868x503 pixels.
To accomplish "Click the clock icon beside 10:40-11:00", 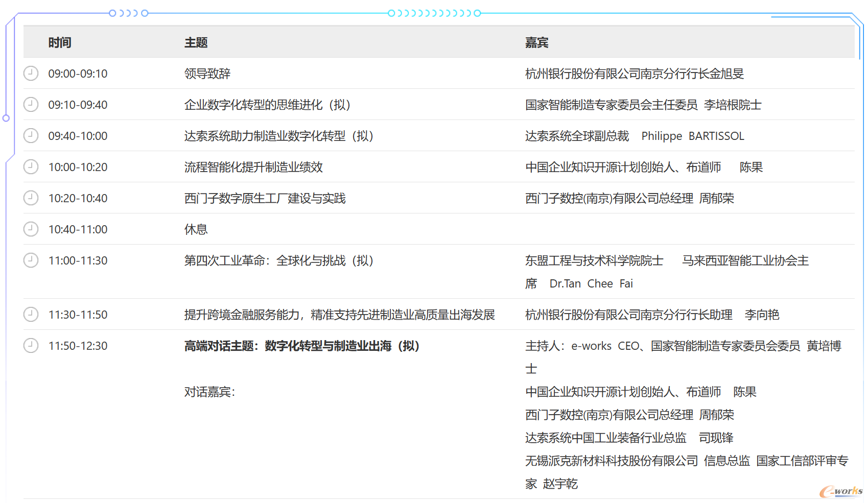I will point(31,229).
